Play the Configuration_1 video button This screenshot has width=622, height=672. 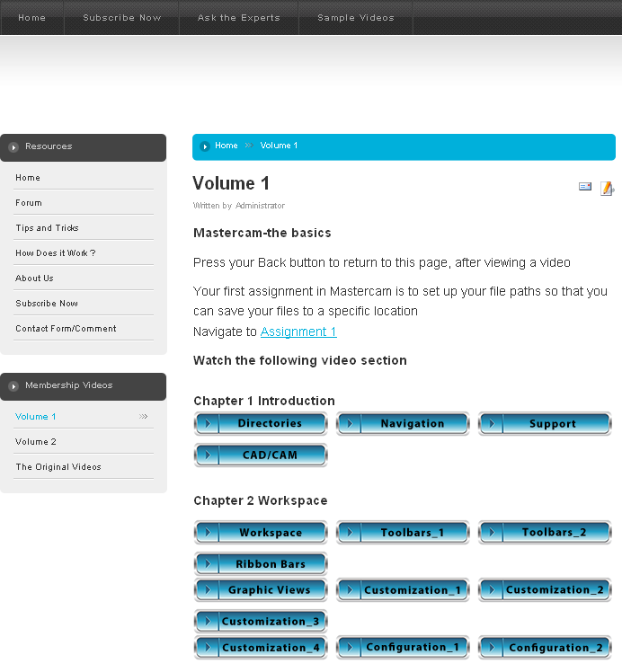click(x=403, y=647)
